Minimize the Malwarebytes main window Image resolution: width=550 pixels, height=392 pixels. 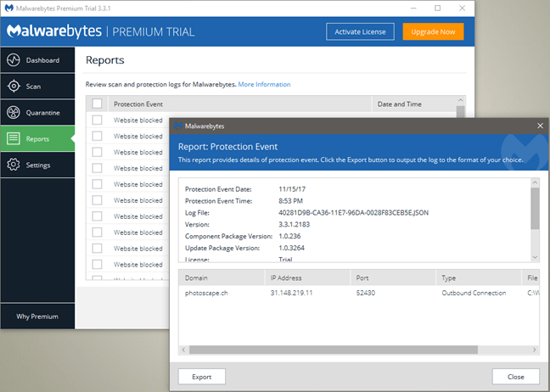click(413, 8)
